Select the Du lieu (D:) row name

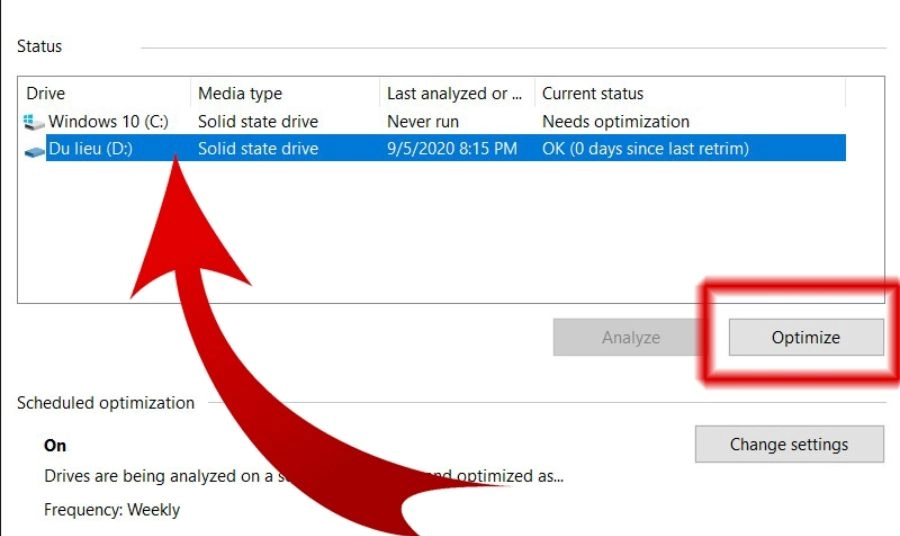coord(91,149)
